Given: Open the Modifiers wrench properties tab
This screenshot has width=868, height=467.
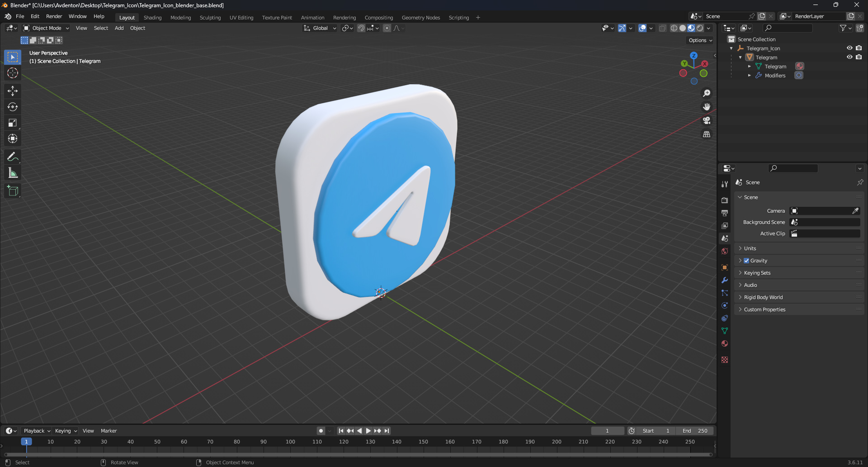Looking at the screenshot, I should click(725, 280).
